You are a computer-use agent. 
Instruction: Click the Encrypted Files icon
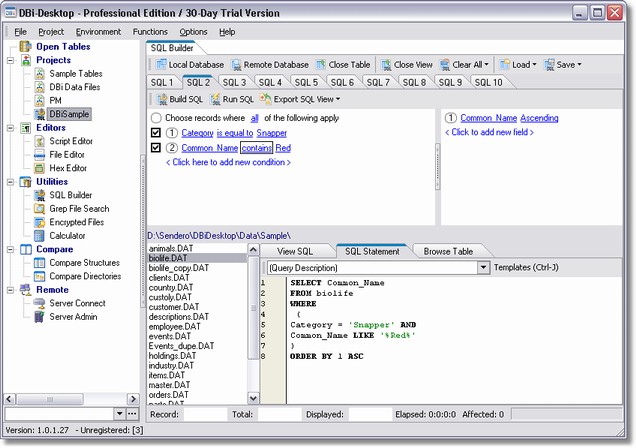coord(39,222)
